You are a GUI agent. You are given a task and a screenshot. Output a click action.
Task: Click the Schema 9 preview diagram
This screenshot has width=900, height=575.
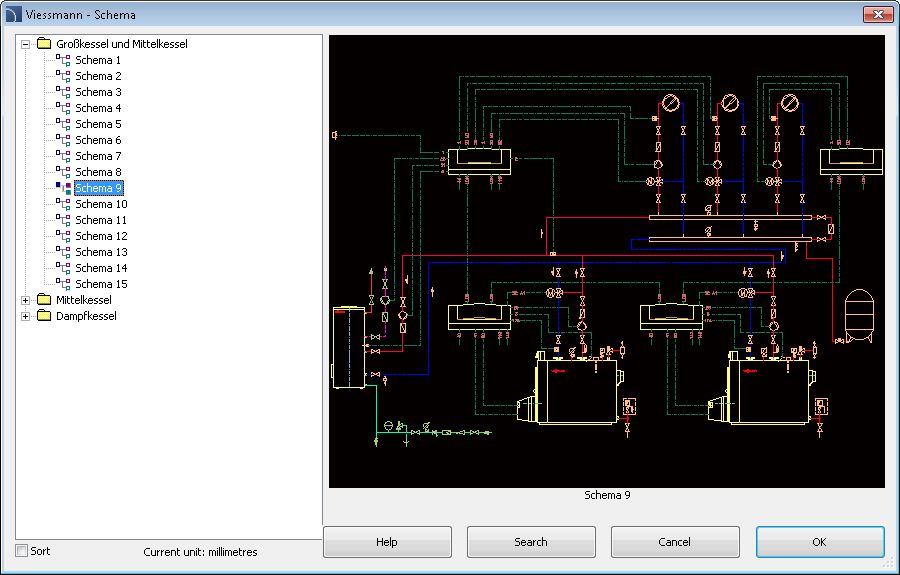pyautogui.click(x=607, y=262)
